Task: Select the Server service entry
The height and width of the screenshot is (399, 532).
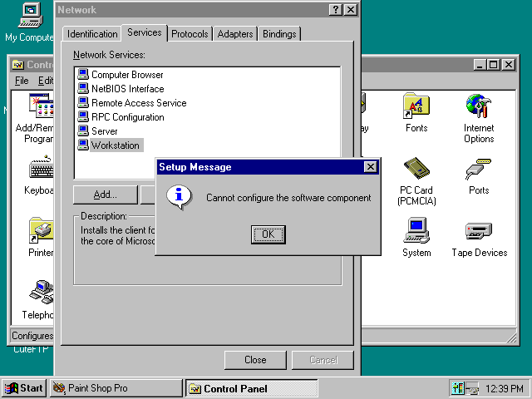Action: click(105, 131)
